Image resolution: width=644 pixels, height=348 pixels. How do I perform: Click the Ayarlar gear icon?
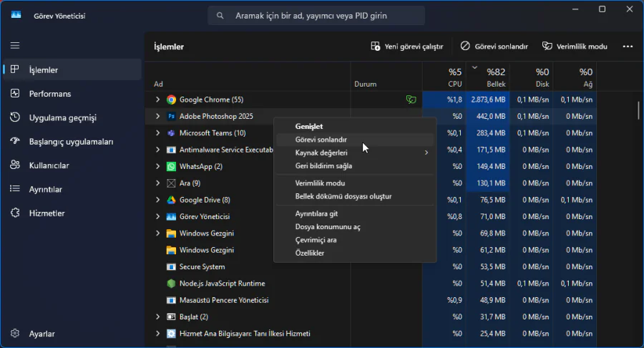click(x=15, y=333)
